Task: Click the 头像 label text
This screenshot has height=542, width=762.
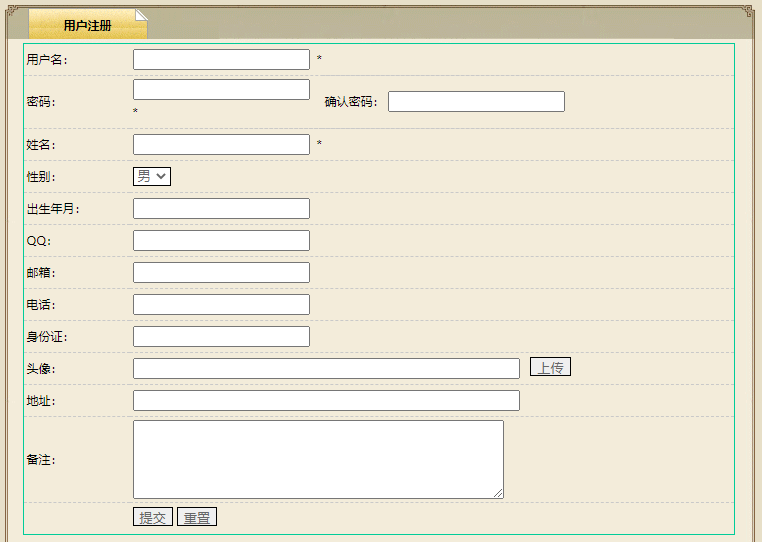Action: [41, 369]
